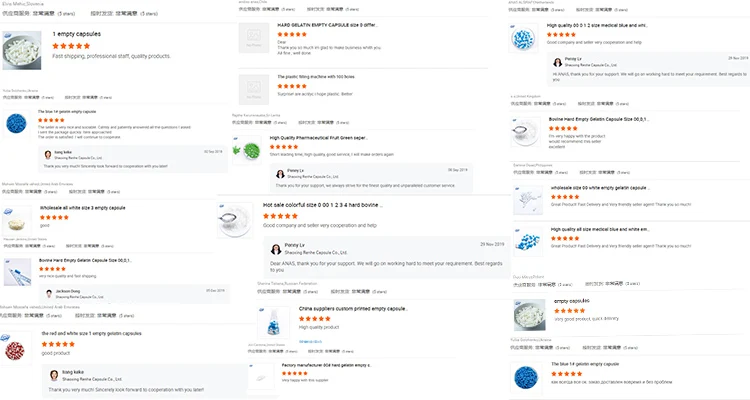The image size is (750, 400).
Task: Click star rating under 'China suppliers custom printed'
Action: [319, 319]
